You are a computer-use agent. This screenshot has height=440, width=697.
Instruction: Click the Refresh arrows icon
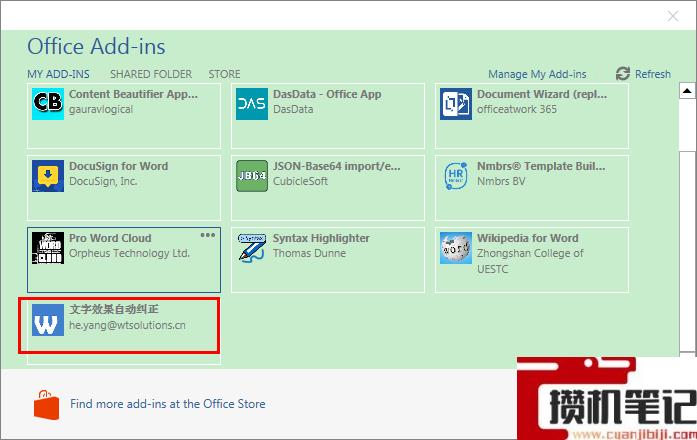[x=623, y=74]
